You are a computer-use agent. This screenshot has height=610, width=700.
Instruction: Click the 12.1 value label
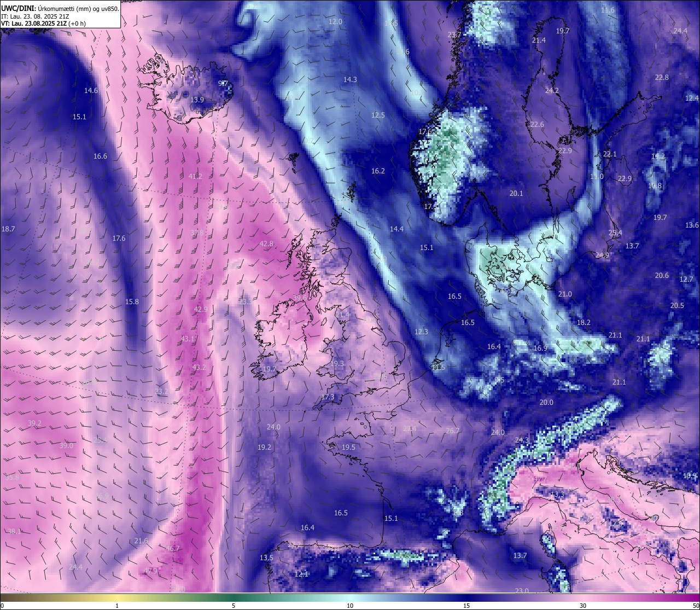[301, 574]
